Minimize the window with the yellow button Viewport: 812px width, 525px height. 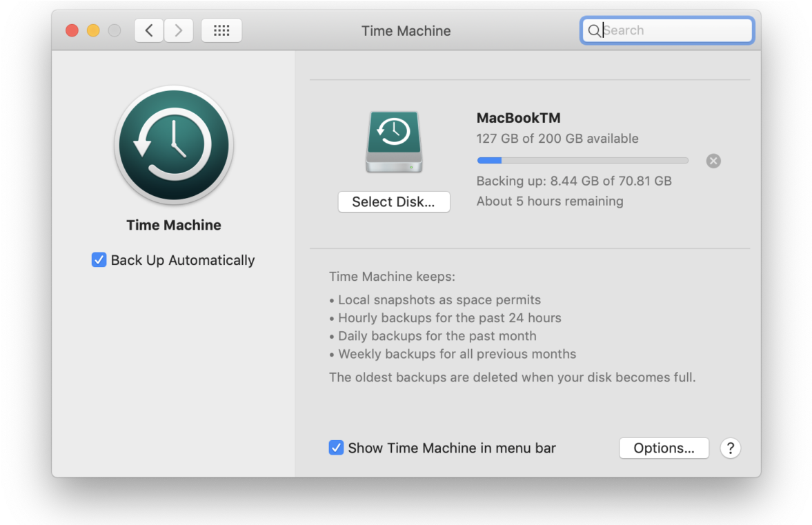pos(93,30)
